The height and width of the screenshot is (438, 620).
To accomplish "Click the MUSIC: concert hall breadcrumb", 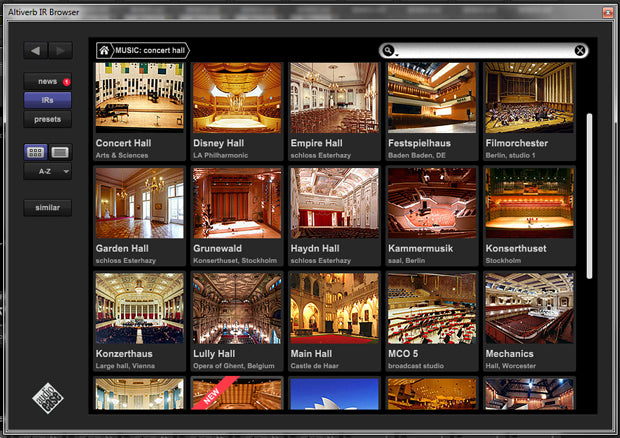I will (150, 51).
